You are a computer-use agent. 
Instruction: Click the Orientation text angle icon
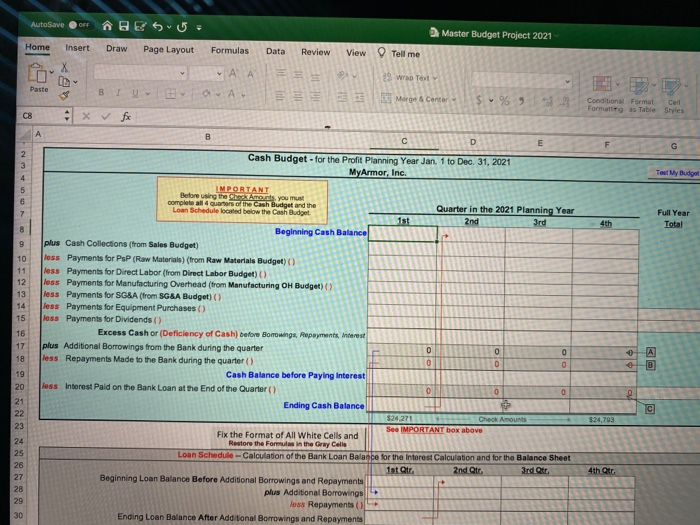[342, 75]
